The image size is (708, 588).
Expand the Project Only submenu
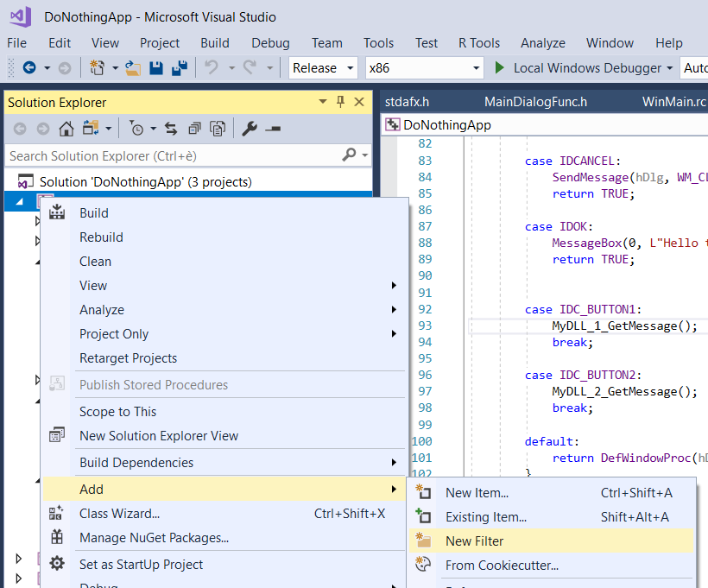[x=224, y=334]
